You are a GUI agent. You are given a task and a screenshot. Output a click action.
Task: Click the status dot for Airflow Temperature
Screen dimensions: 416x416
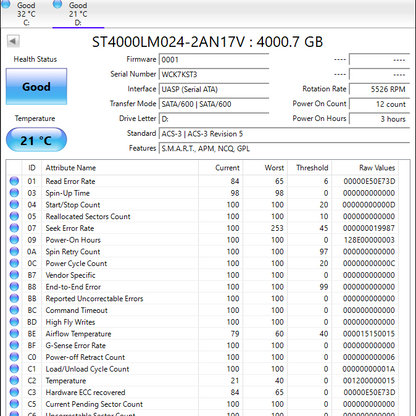pyautogui.click(x=14, y=333)
